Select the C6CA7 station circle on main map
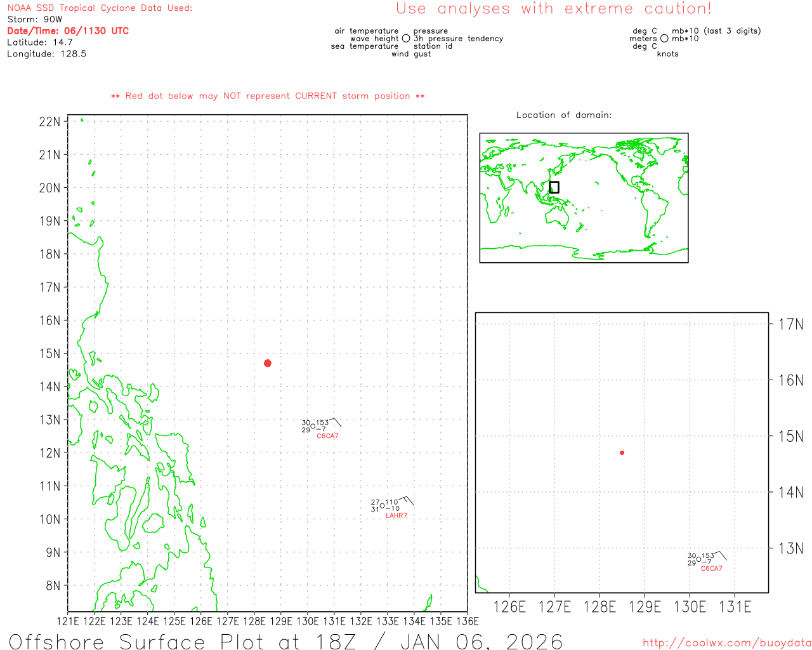This screenshot has width=812, height=650. click(x=313, y=427)
